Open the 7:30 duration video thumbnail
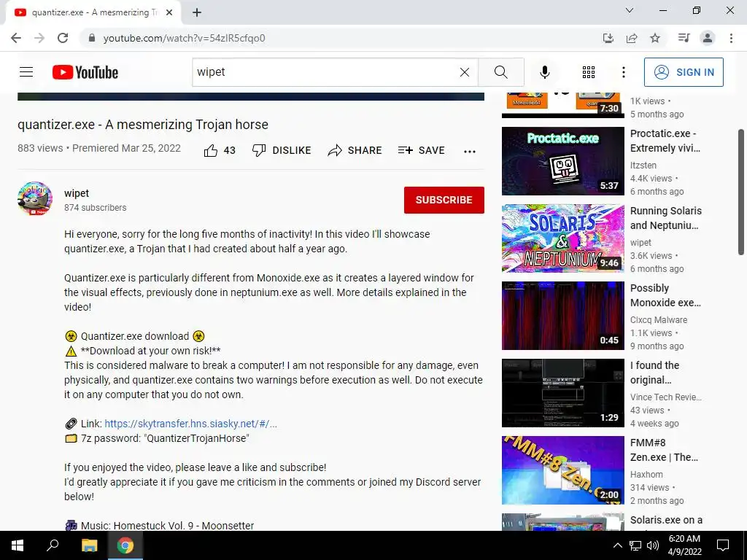 click(x=562, y=105)
